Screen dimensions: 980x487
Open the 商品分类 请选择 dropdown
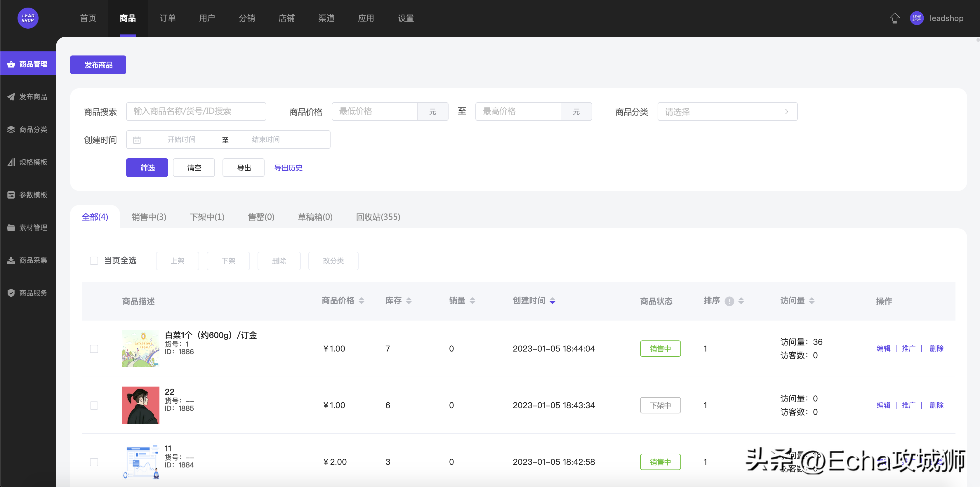click(x=727, y=112)
